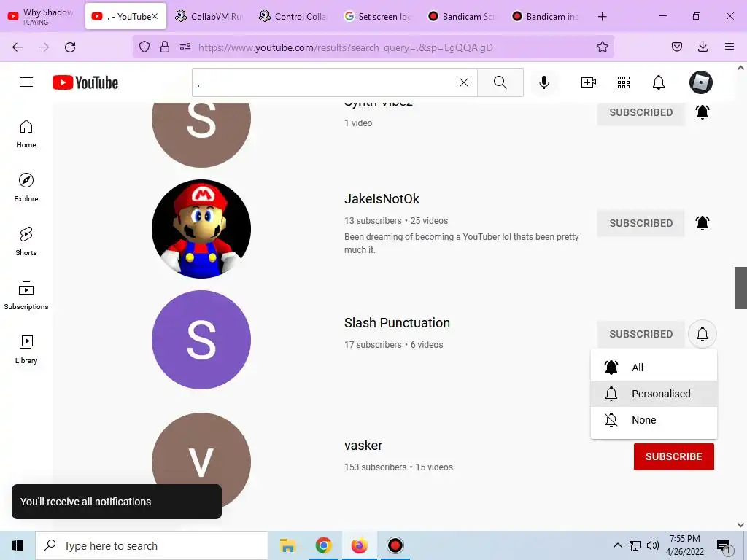Image resolution: width=747 pixels, height=560 pixels.
Task: Open Bandicam recorder from the taskbar
Action: pyautogui.click(x=395, y=545)
